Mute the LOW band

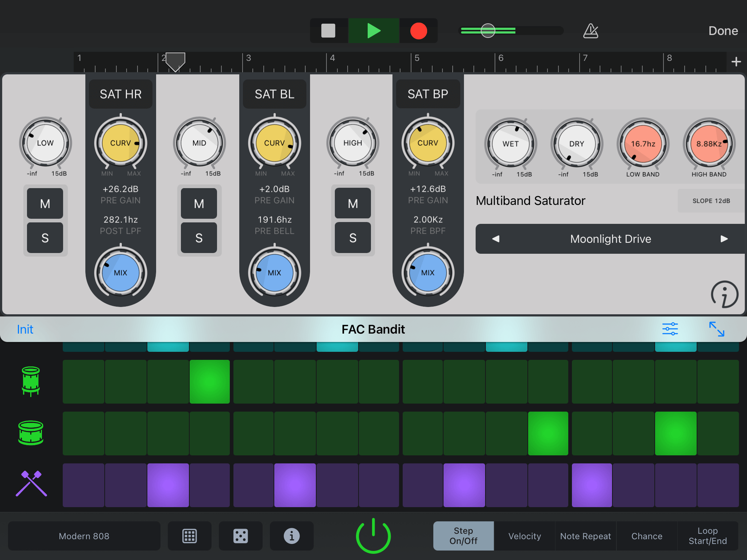pyautogui.click(x=45, y=203)
